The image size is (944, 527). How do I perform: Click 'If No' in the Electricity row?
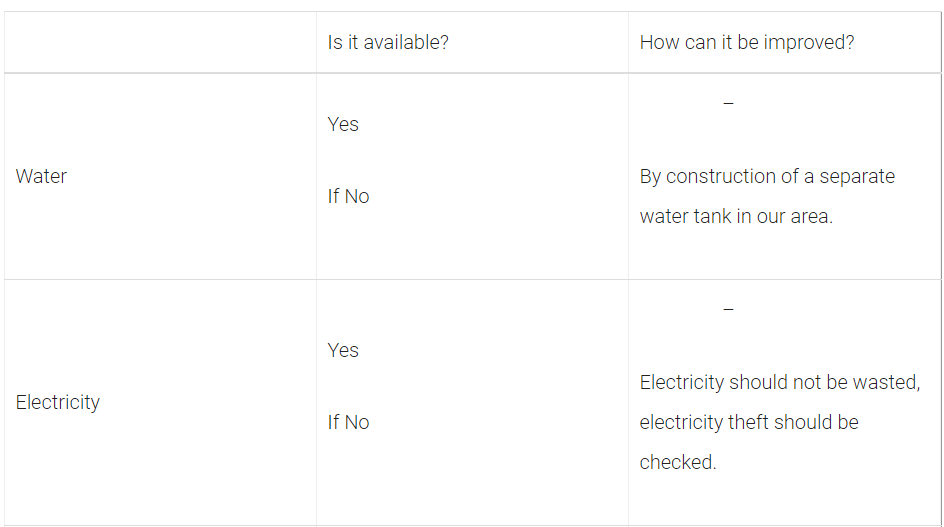[348, 422]
